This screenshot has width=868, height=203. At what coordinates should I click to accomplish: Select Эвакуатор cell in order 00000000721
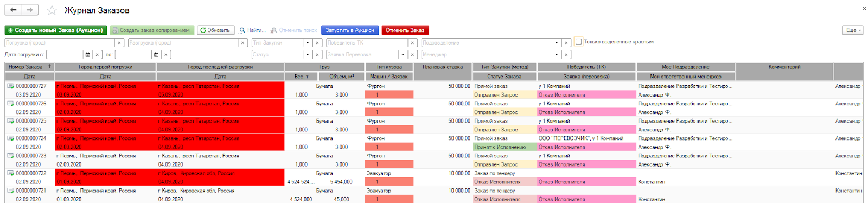tap(390, 191)
